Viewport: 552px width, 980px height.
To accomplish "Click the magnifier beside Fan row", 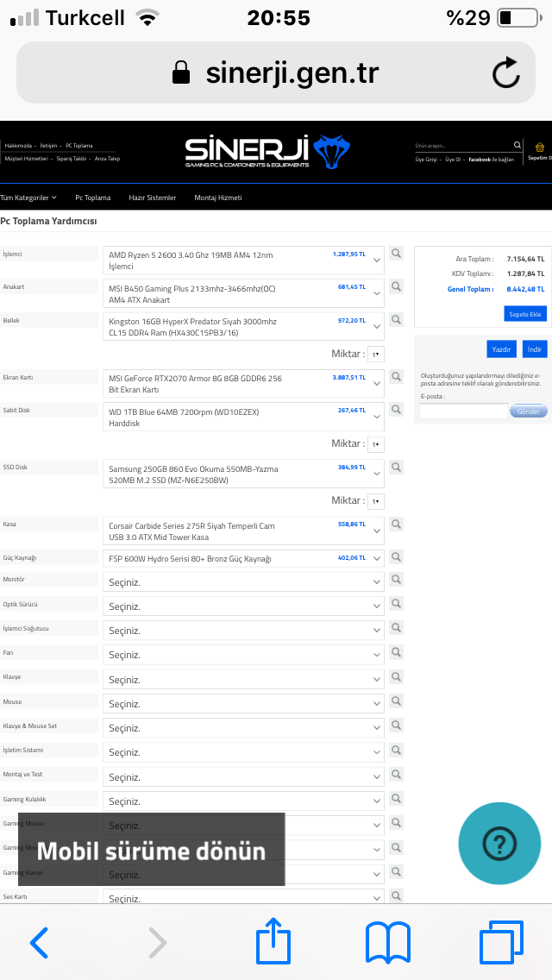I will 397,652.
